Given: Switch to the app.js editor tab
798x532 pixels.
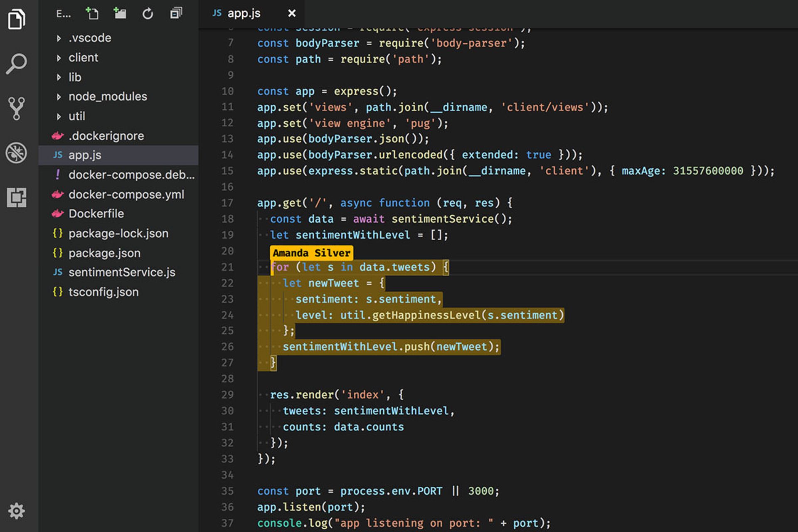Looking at the screenshot, I should (x=244, y=14).
